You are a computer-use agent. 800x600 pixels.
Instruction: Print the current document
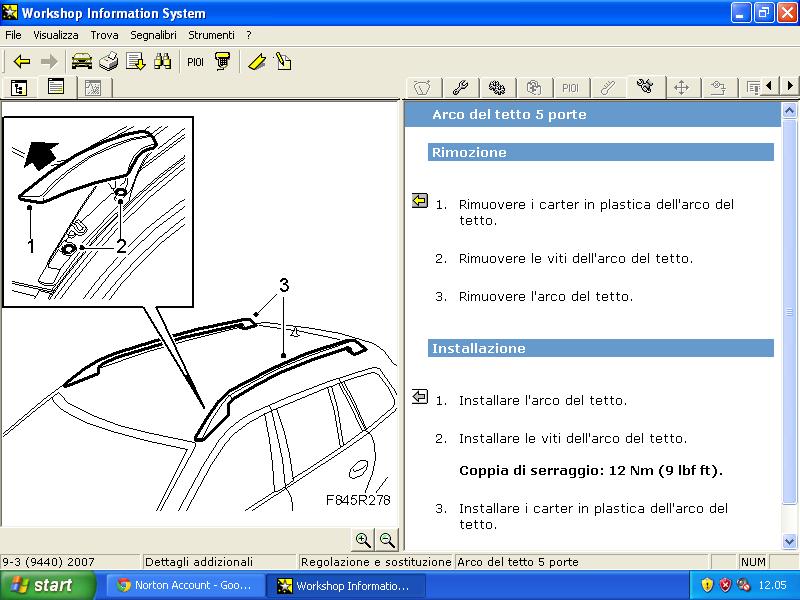[x=108, y=62]
